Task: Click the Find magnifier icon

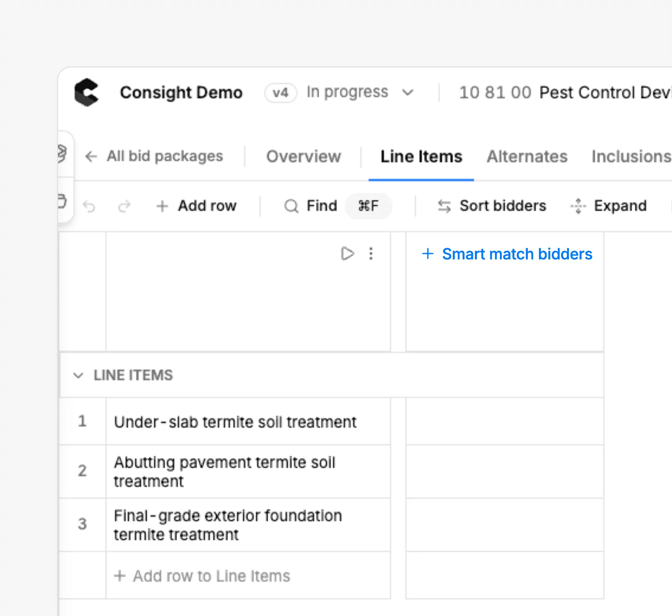Action: pos(292,206)
